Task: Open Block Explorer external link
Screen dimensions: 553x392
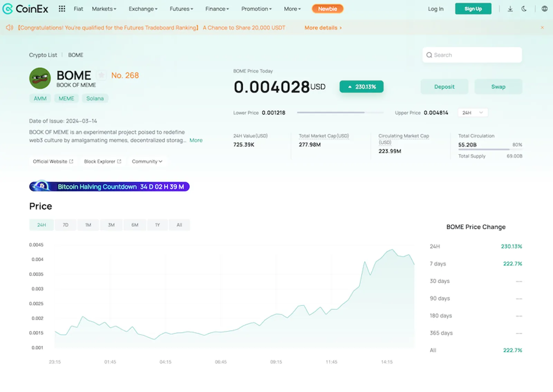Action: pos(103,161)
